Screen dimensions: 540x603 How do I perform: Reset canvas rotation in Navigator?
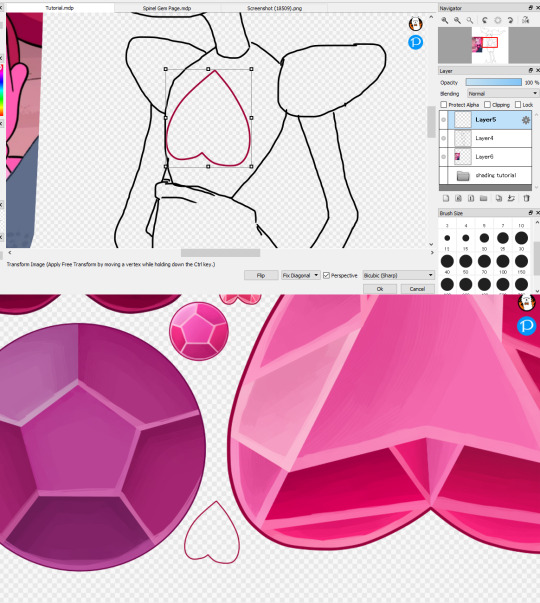tap(498, 20)
